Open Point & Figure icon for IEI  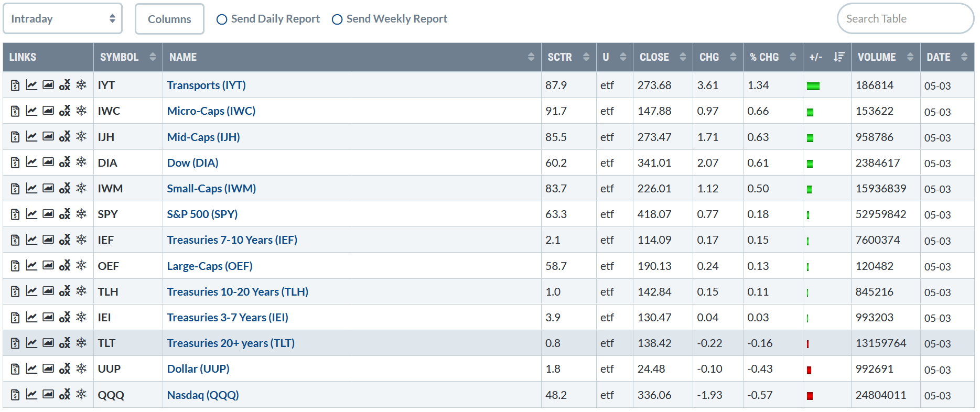[64, 317]
